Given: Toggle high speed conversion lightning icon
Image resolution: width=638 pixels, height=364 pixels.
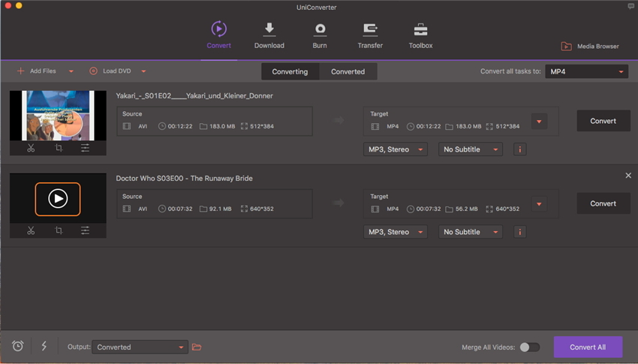Looking at the screenshot, I should point(44,346).
